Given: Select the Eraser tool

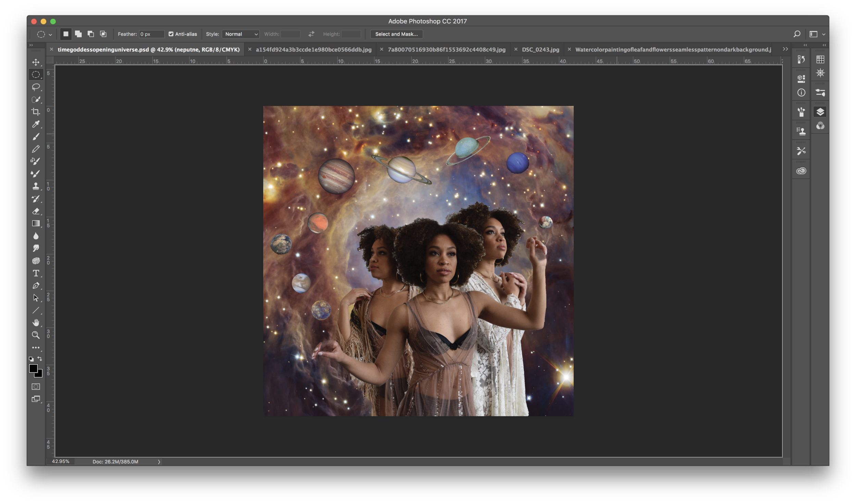Looking at the screenshot, I should tap(36, 211).
